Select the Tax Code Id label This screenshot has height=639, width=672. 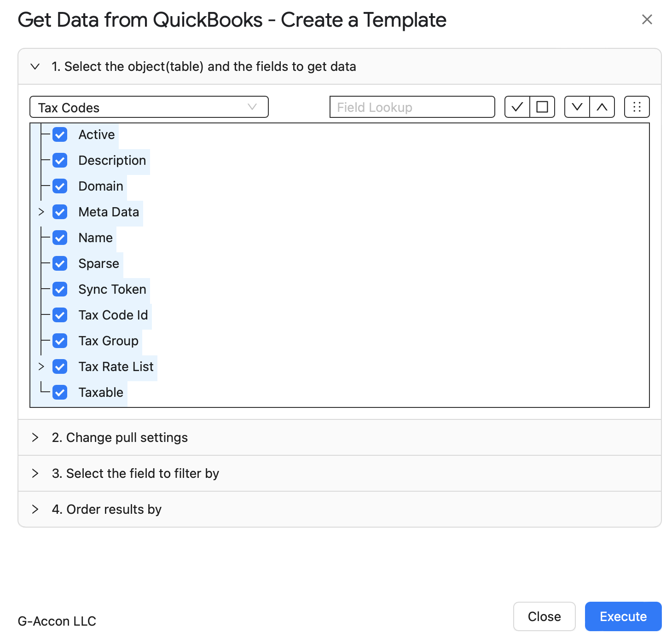pyautogui.click(x=113, y=315)
